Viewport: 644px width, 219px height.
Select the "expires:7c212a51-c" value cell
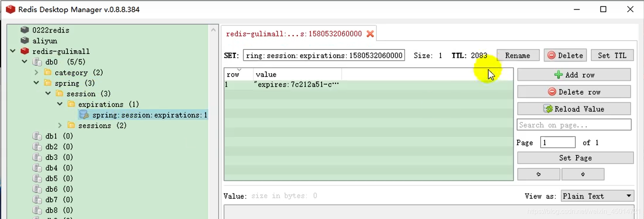[297, 85]
